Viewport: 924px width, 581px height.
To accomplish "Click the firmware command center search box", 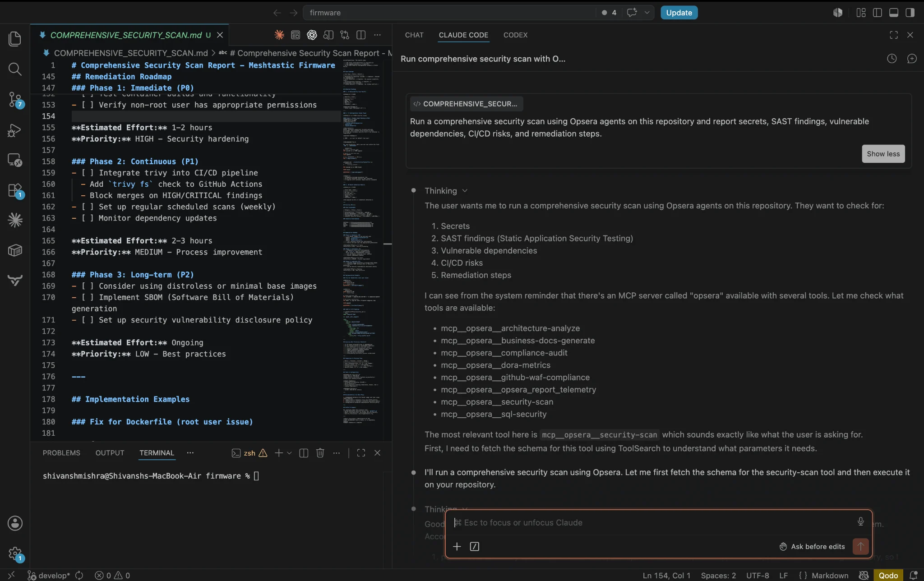I will 449,13.
